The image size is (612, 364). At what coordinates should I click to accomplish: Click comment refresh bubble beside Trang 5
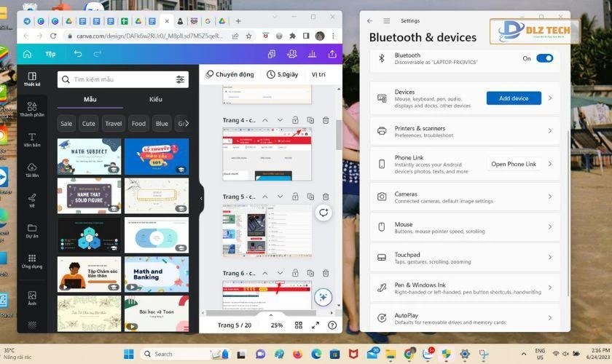323,213
